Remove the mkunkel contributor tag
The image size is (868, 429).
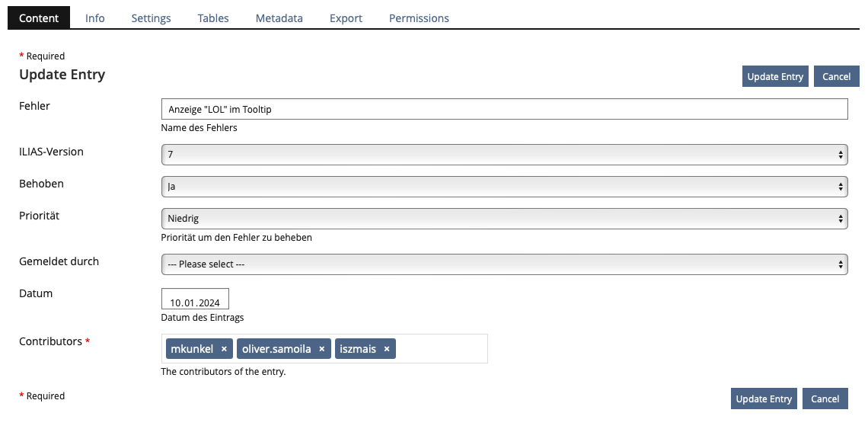[x=224, y=349]
